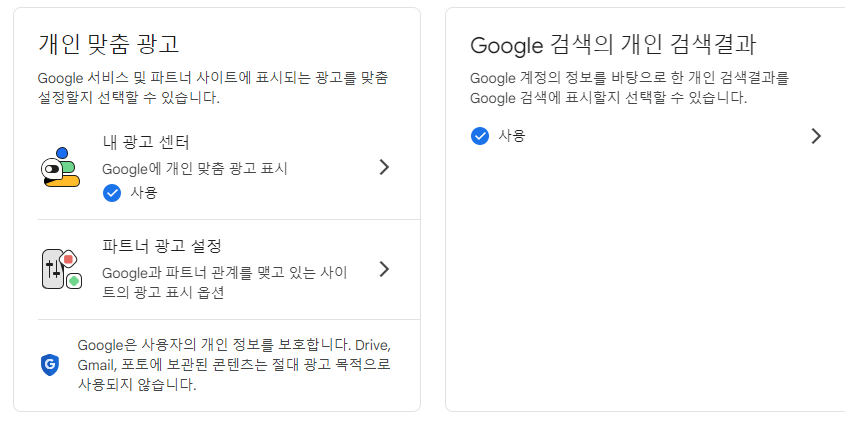Image resolution: width=845 pixels, height=426 pixels.
Task: Click the 내 광고 센터 illustration icon
Action: pyautogui.click(x=60, y=167)
